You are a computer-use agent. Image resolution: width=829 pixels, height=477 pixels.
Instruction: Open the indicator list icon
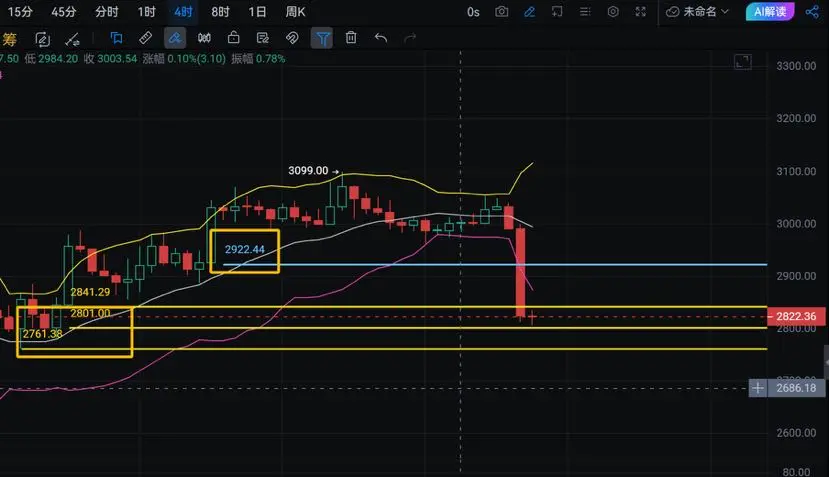click(585, 11)
